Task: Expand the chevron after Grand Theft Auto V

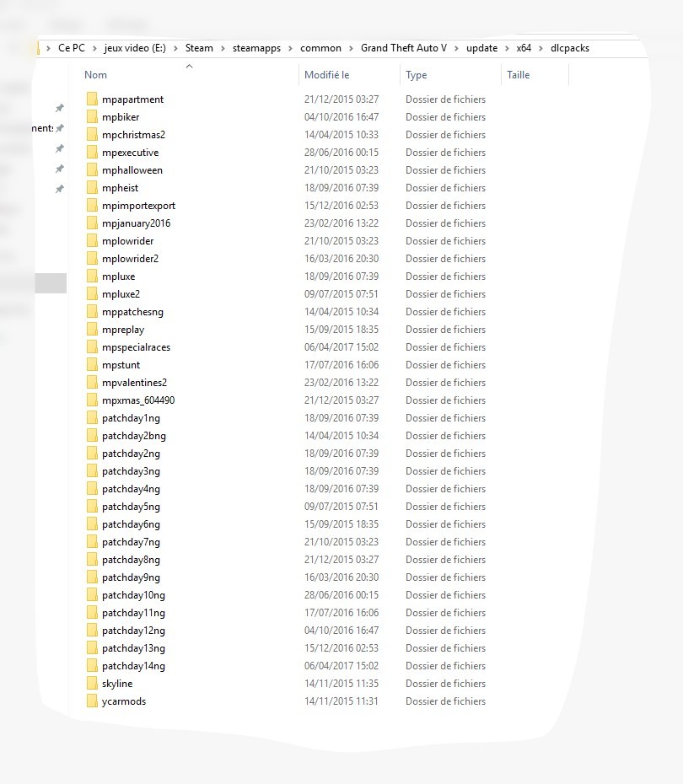Action: point(456,49)
